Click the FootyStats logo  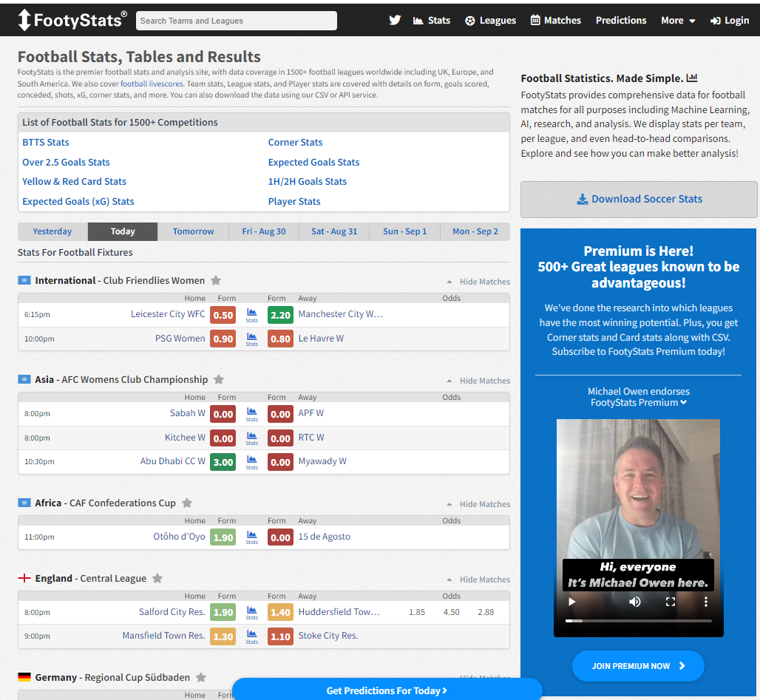(72, 20)
